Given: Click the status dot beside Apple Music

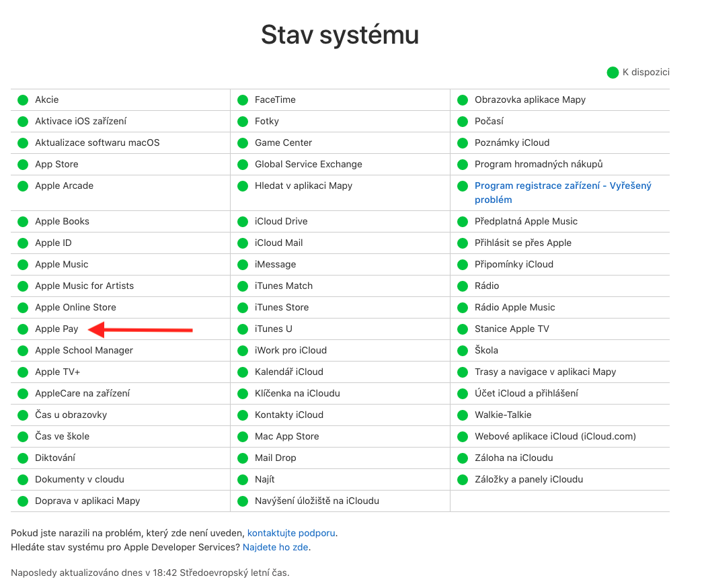Looking at the screenshot, I should [23, 265].
